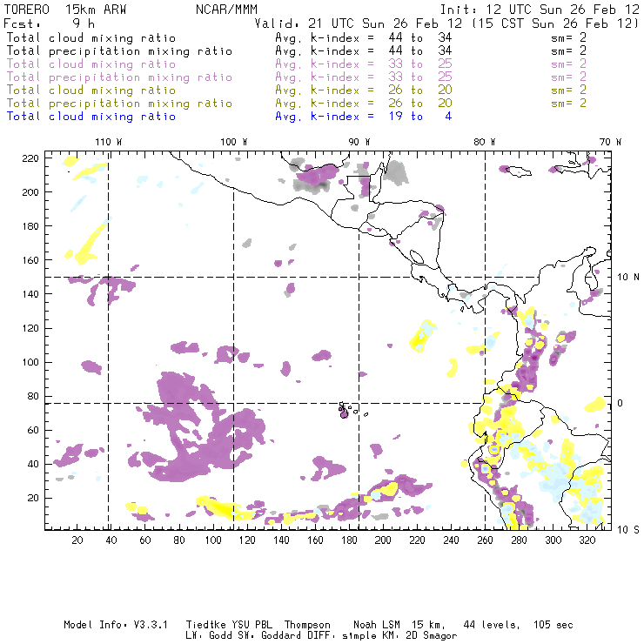Viewport: 644px width, 644px height.
Task: Click the "Model Info: V3.3.1" text
Action: 116,625
